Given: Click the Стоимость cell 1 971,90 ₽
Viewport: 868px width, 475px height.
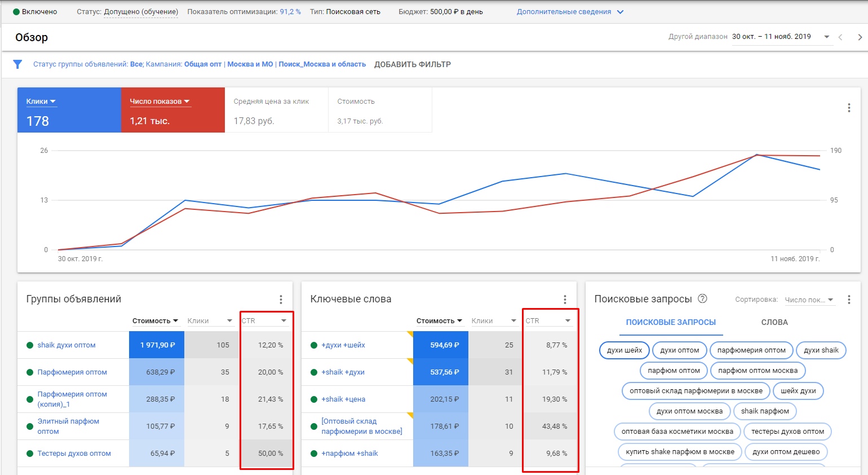Looking at the screenshot, I should (157, 345).
